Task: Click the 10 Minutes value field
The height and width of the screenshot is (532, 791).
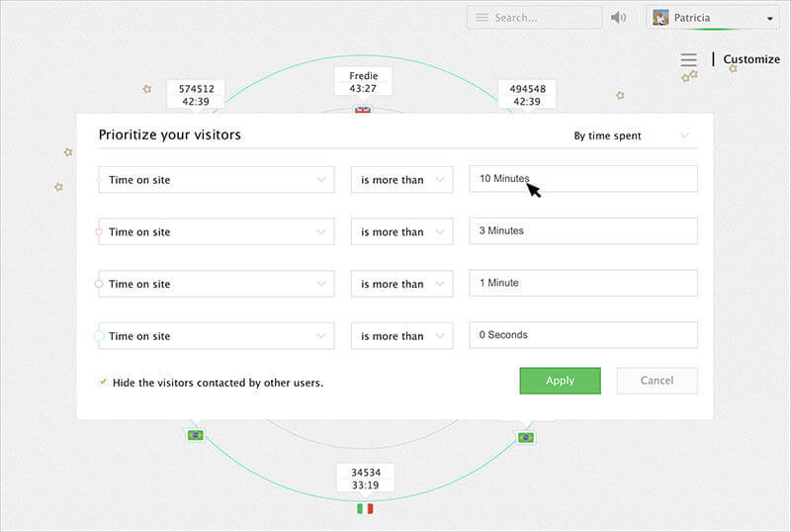Action: point(583,179)
